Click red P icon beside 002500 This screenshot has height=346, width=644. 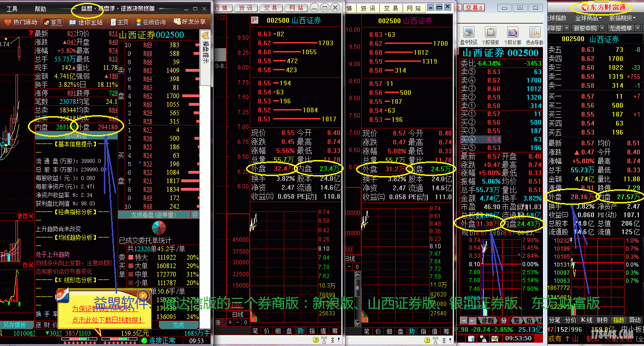tap(254, 20)
